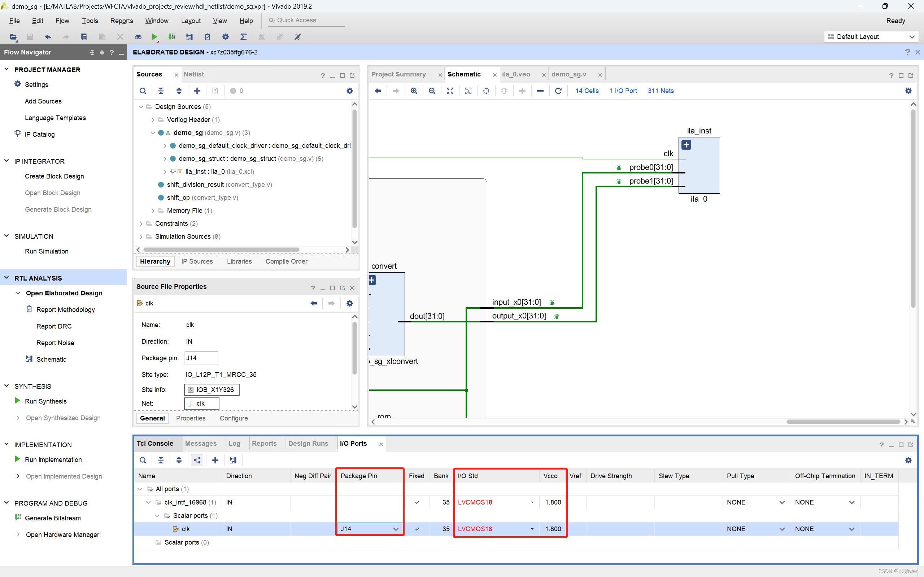924x577 pixels.
Task: Click the Package pin input field
Action: click(x=201, y=358)
